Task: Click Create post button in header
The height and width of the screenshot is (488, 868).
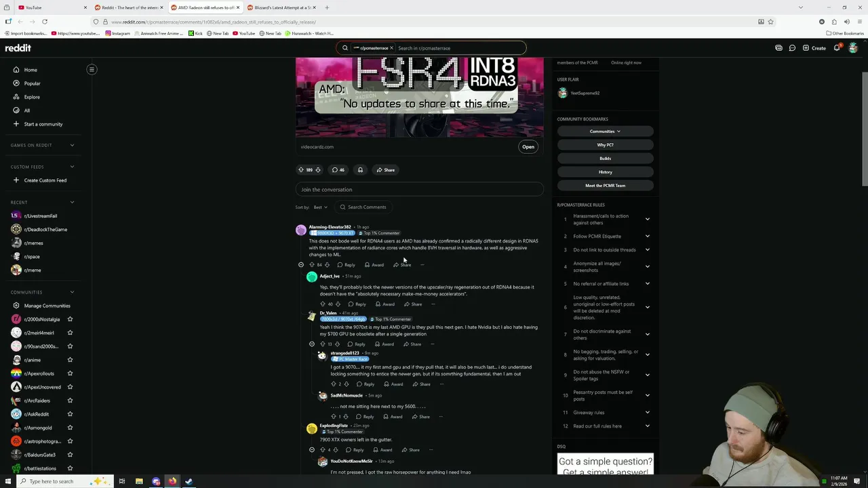Action: [x=814, y=48]
